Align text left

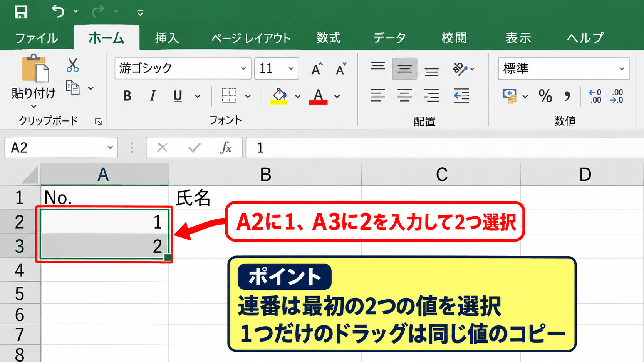point(378,95)
